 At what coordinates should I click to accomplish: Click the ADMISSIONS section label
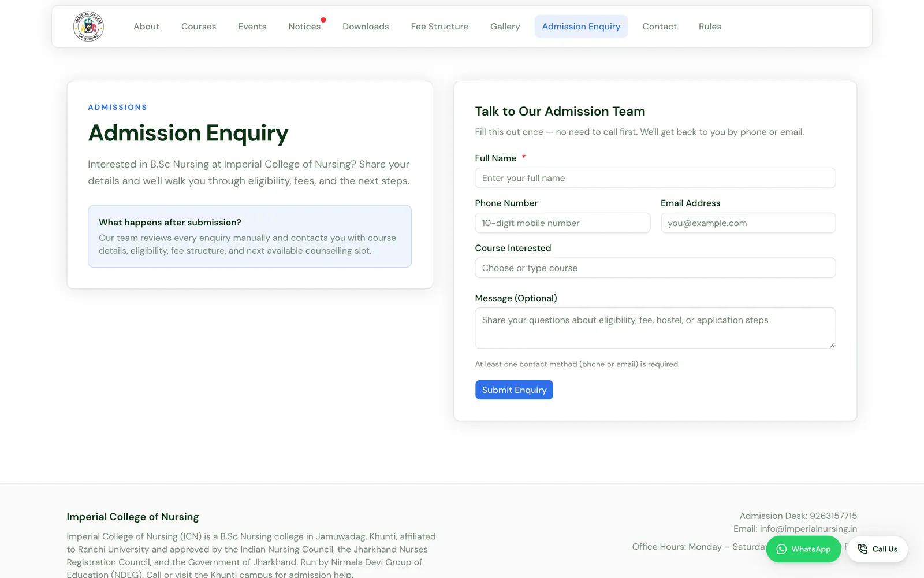[x=117, y=108]
